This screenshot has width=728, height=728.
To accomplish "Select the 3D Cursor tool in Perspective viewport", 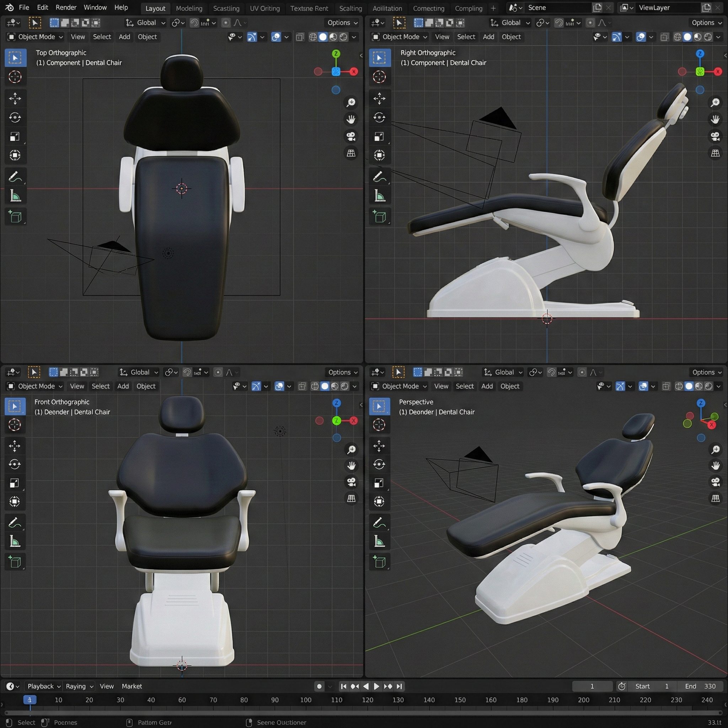I will [x=379, y=425].
